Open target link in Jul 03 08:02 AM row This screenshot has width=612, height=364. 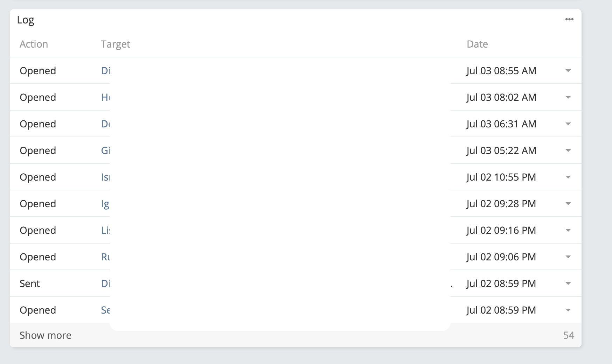point(105,97)
